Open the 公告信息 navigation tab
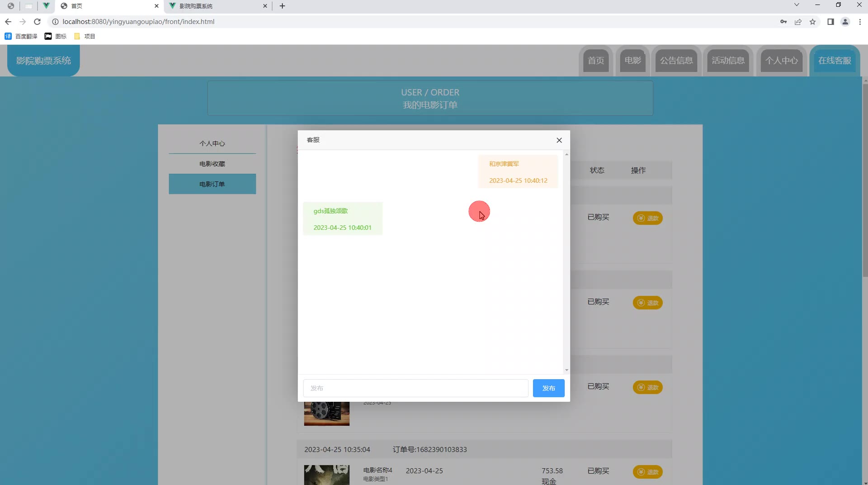The height and width of the screenshot is (485, 868). coord(676,61)
